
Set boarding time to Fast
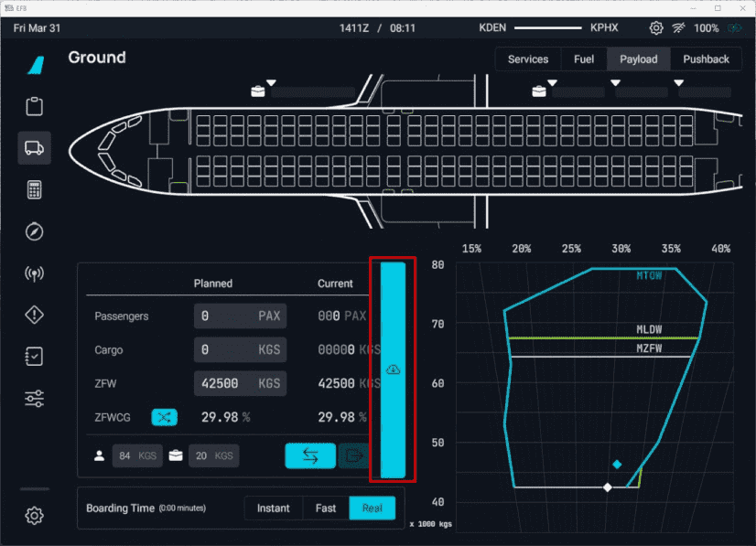(x=326, y=509)
